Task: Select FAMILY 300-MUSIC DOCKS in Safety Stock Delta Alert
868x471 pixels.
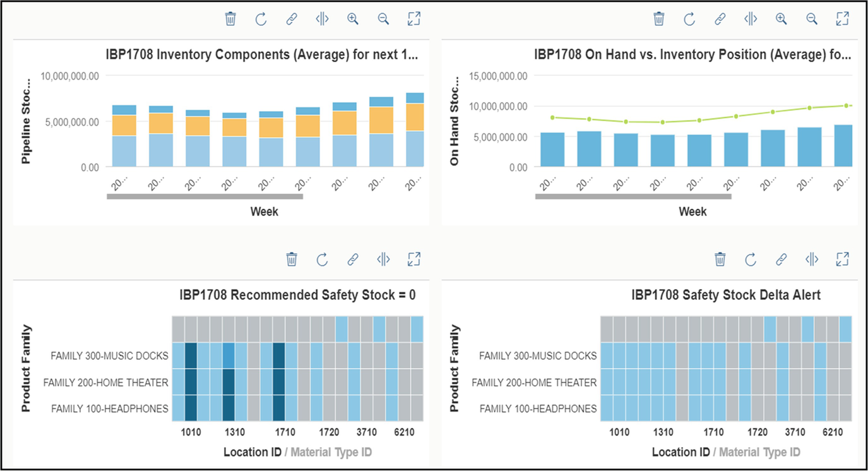Action: pos(538,356)
